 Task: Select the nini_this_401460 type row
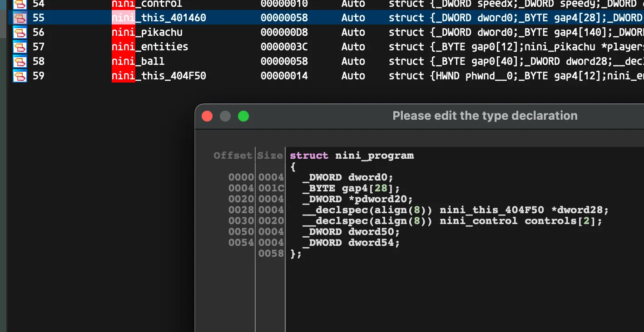(x=326, y=18)
